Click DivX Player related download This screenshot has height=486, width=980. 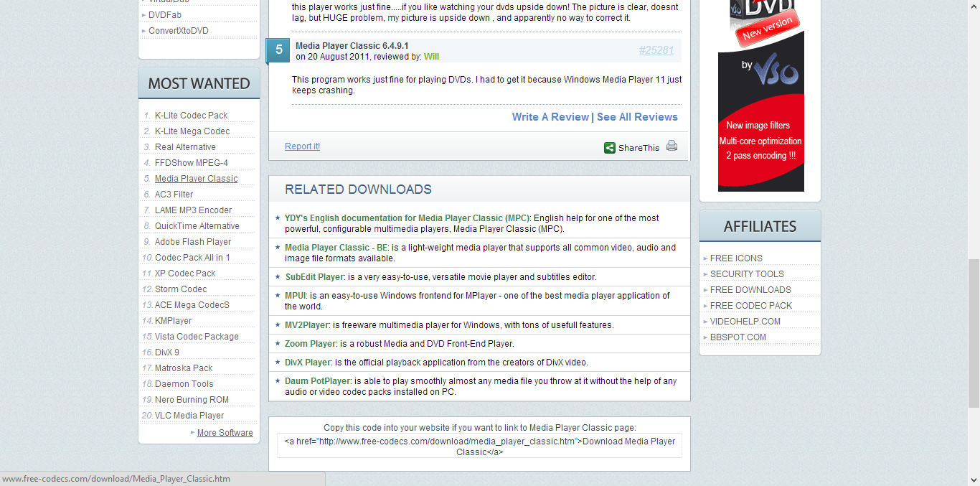coord(308,363)
